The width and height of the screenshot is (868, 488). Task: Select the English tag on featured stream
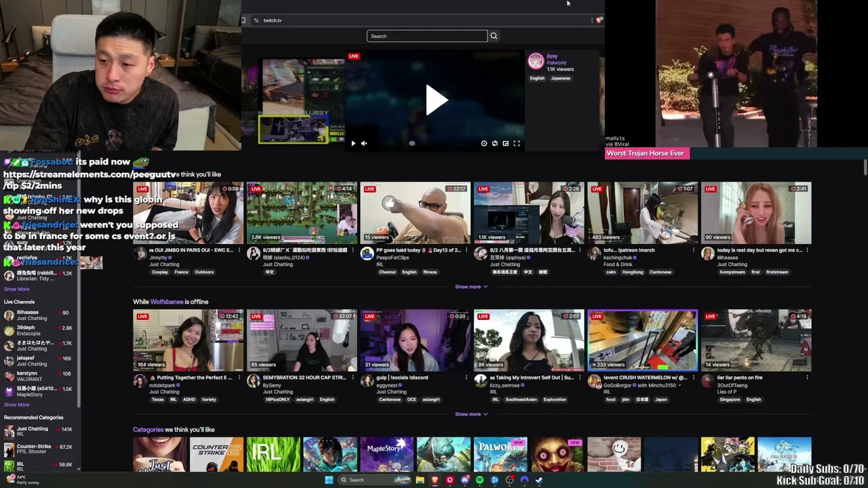click(x=537, y=78)
